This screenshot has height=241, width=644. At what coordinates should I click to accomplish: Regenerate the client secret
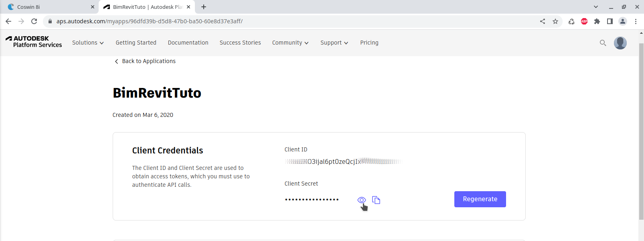coord(480,199)
